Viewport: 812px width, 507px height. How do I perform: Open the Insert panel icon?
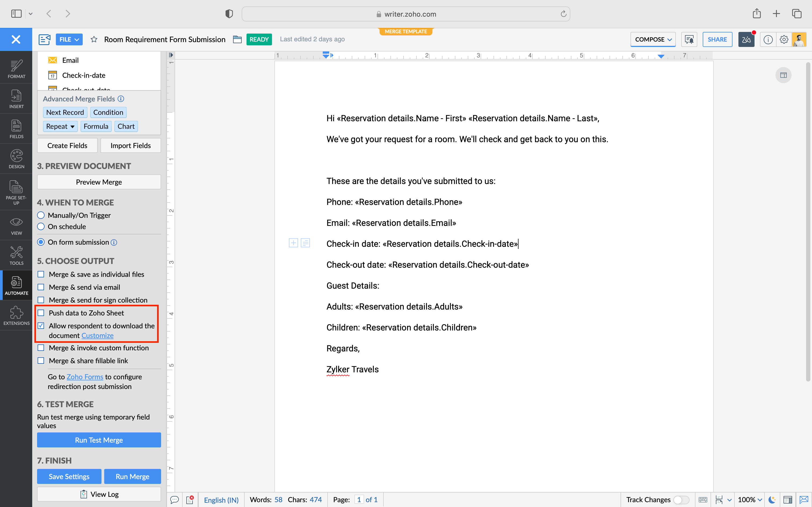coord(16,99)
